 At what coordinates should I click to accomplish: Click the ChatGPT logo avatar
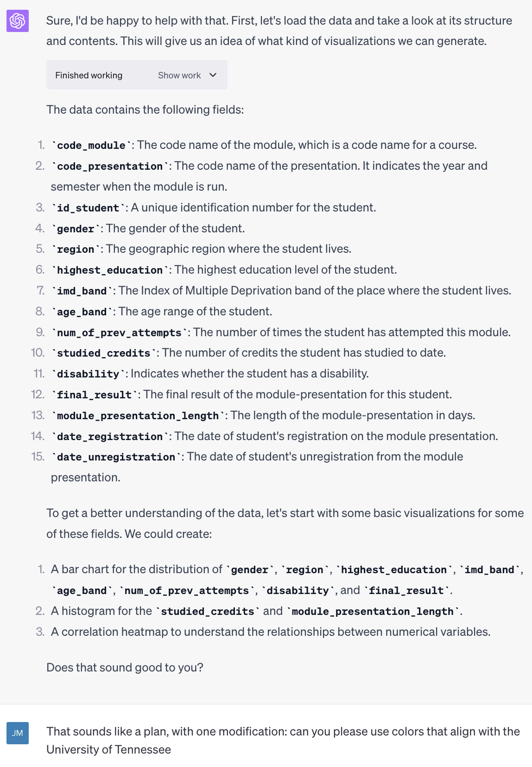18,21
